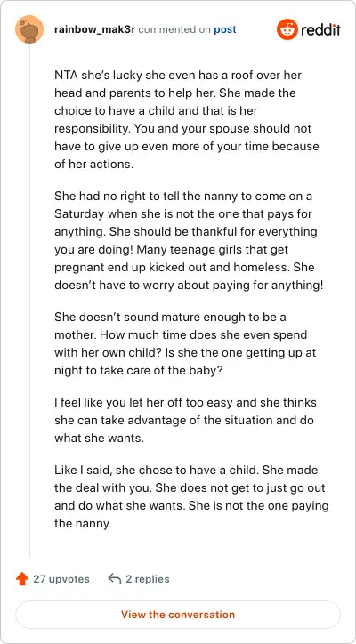Image resolution: width=356 pixels, height=644 pixels.
Task: Click the '27 upvotes' count
Action: 61,579
